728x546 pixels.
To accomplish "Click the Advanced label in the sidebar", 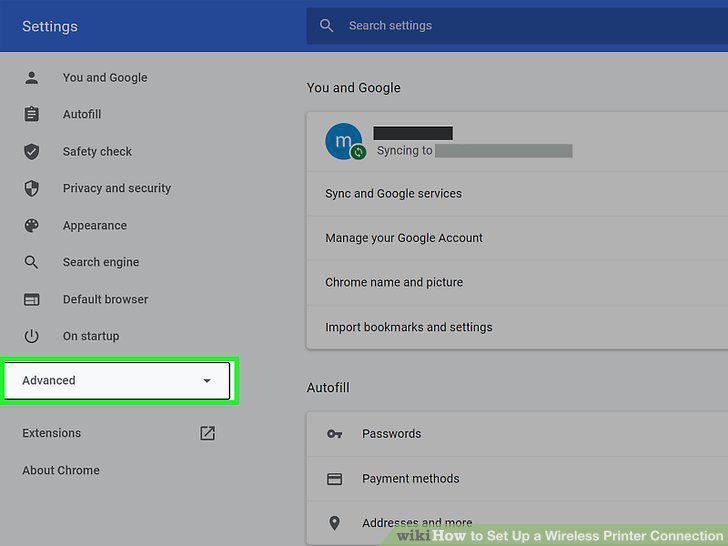I will pos(49,380).
